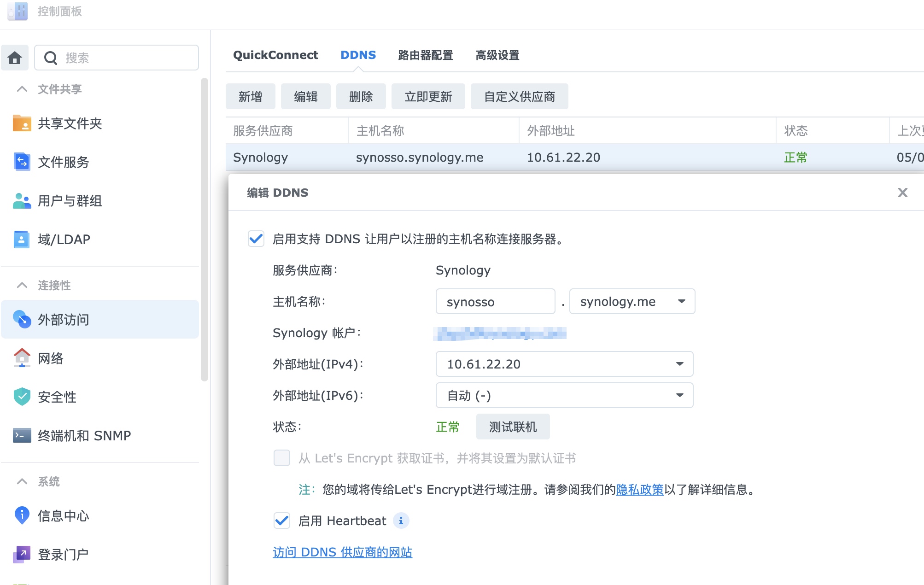Click the Customize Provider button (自定义供应商)

[519, 96]
